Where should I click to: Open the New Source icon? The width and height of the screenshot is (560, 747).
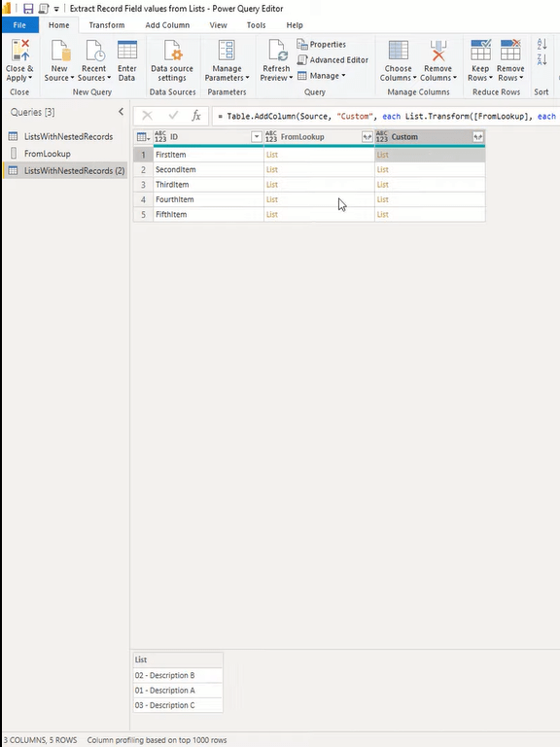pyautogui.click(x=60, y=51)
